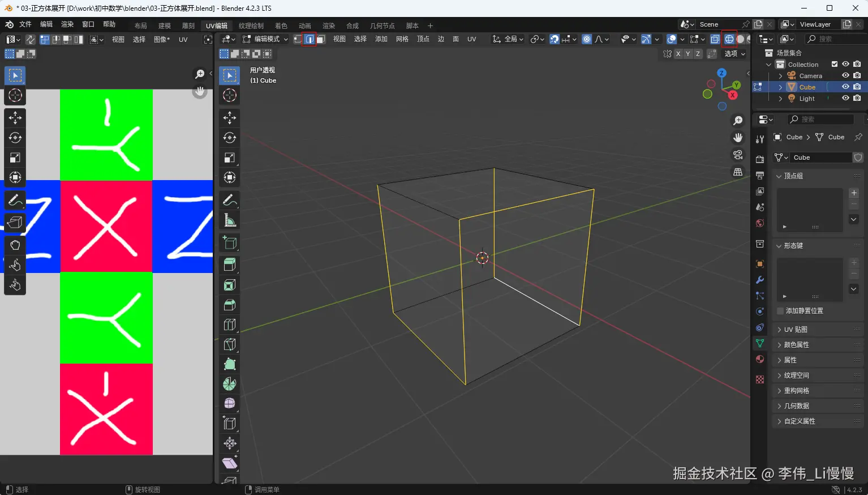Screen dimensions: 868x495
Task: Toggle camera view in the viewport
Action: (x=738, y=155)
